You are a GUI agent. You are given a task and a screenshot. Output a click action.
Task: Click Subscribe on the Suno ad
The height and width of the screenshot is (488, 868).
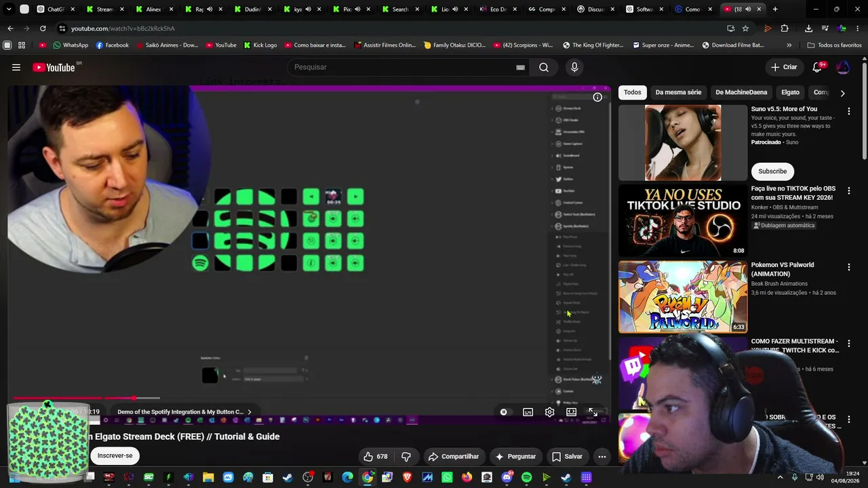point(772,171)
